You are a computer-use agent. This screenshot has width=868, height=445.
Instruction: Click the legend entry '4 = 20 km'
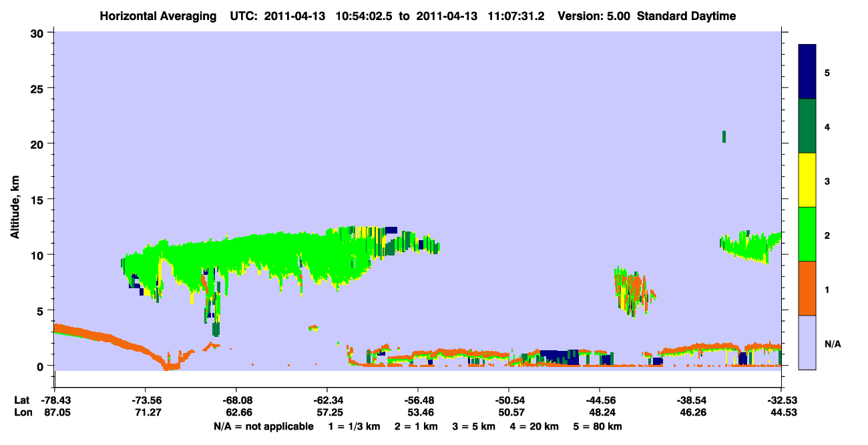coord(535,426)
